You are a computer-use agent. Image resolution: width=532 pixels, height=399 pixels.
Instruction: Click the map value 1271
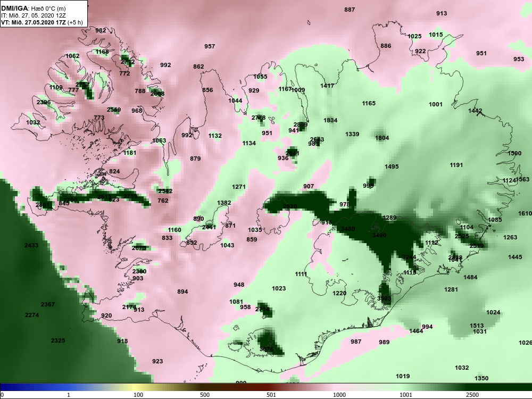pos(239,187)
